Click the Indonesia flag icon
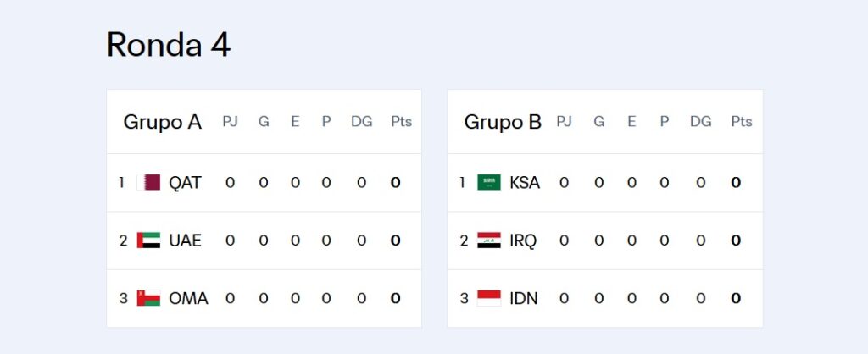868x354 pixels. (x=489, y=298)
